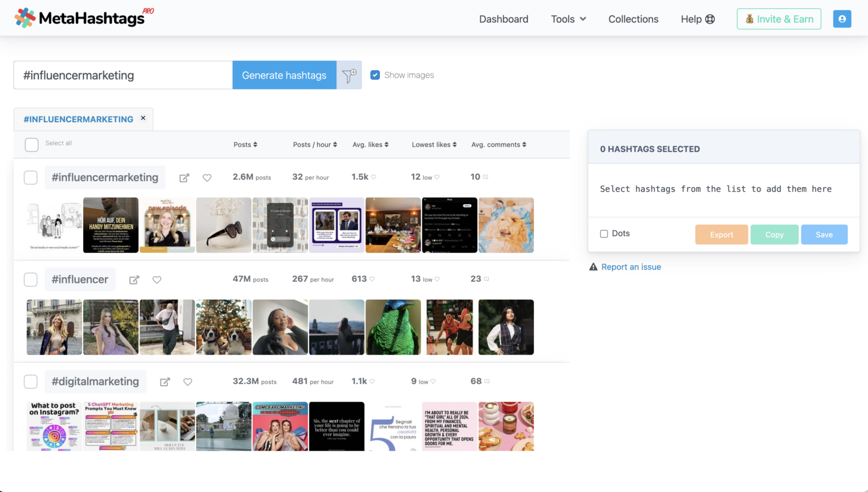
Task: Check the Select all checkbox
Action: pyautogui.click(x=32, y=145)
